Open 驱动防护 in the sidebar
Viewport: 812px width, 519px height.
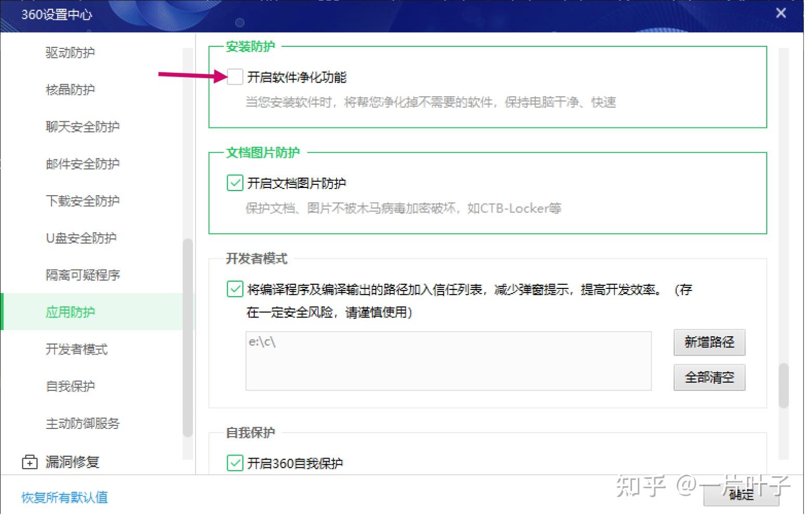tap(71, 53)
